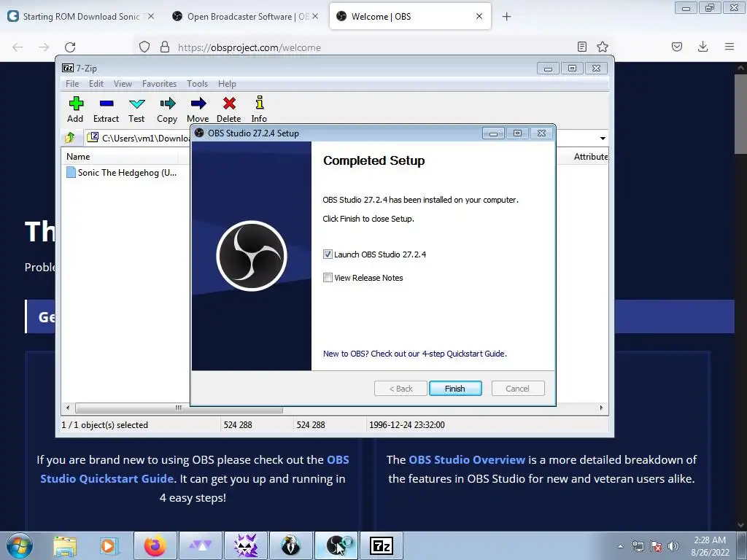Open the Favorites menu in 7-Zip
Viewport: 747px width, 560px height.
pyautogui.click(x=159, y=84)
